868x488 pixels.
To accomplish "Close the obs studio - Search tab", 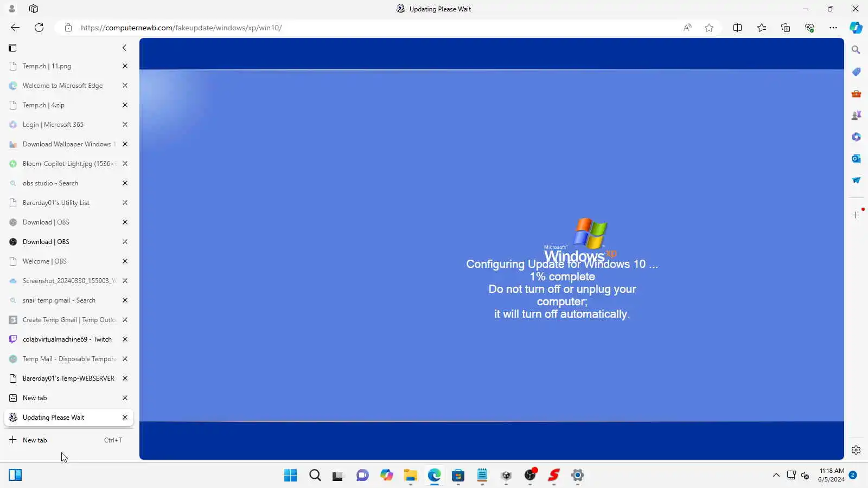I will click(x=125, y=183).
